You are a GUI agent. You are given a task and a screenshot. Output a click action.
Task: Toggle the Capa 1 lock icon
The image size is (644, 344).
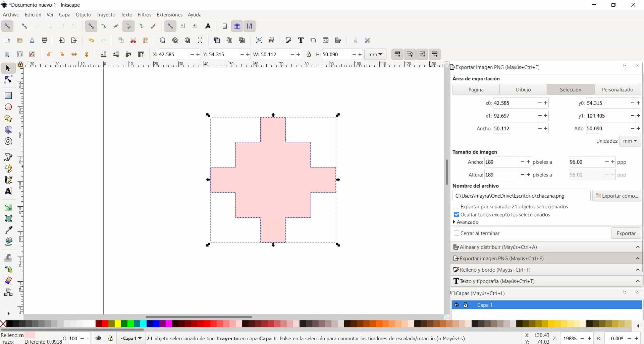(466, 305)
